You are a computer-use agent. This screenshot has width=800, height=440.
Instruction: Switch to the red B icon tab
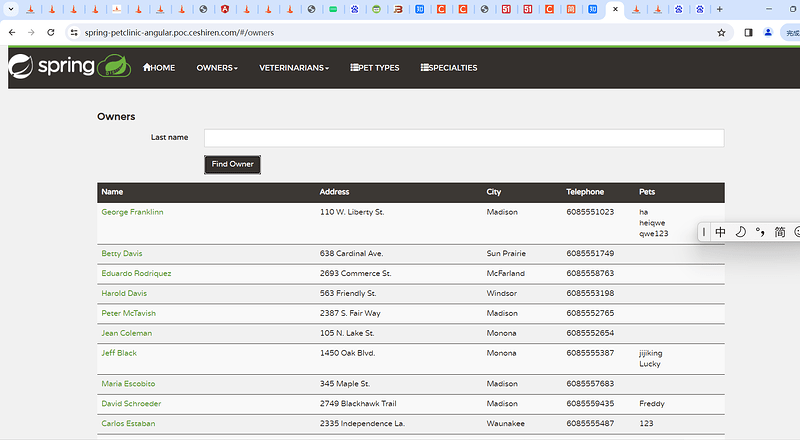click(398, 9)
